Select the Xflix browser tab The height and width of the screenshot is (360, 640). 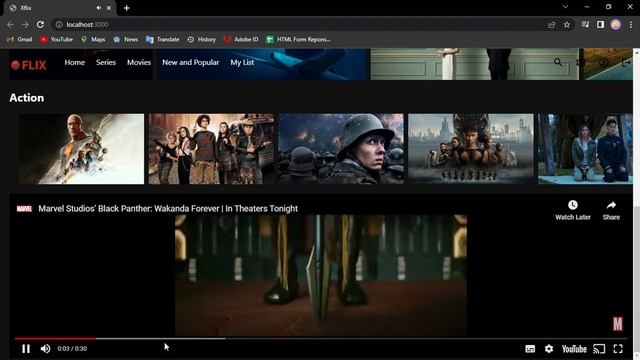coord(60,8)
